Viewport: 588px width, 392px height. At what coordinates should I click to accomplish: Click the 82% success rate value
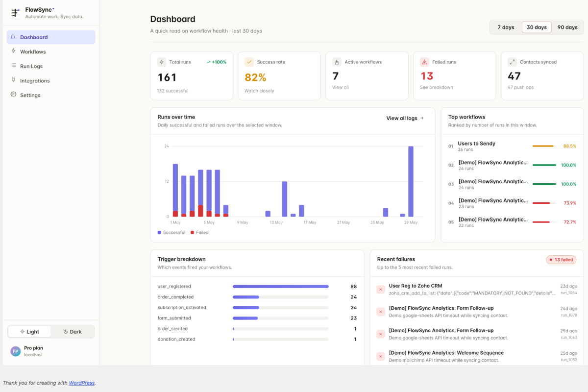(255, 77)
